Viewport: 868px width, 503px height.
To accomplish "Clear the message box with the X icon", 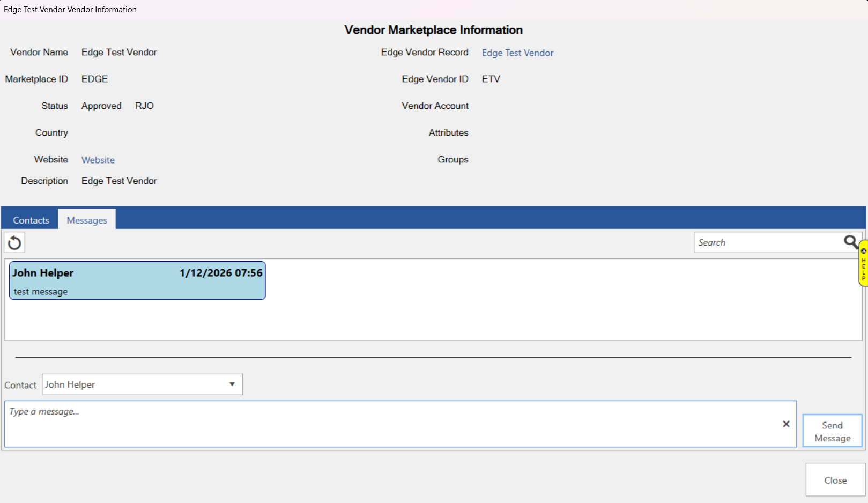I will [786, 424].
